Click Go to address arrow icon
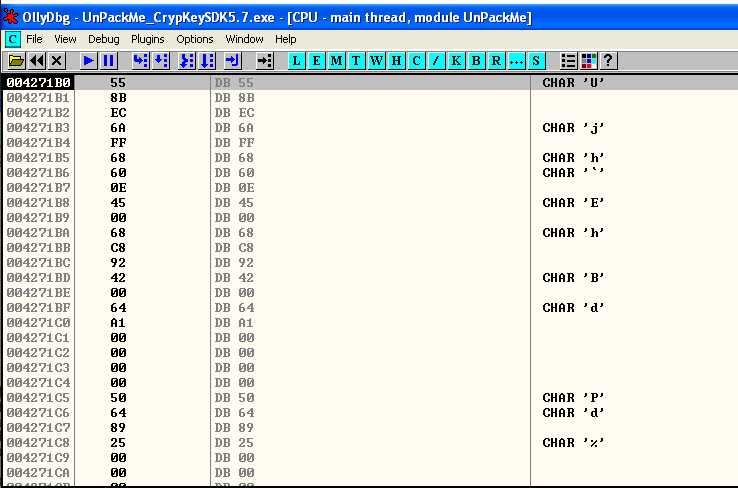 (265, 61)
